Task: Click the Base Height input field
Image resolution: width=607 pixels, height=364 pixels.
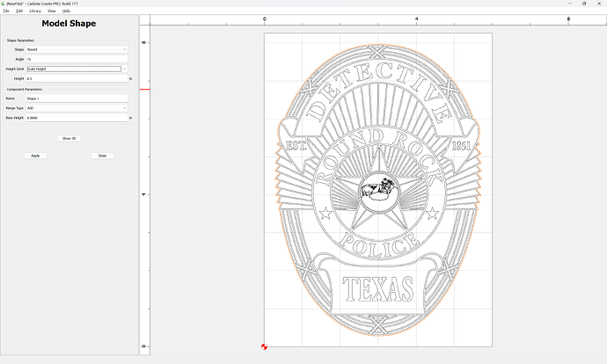Action: click(77, 118)
